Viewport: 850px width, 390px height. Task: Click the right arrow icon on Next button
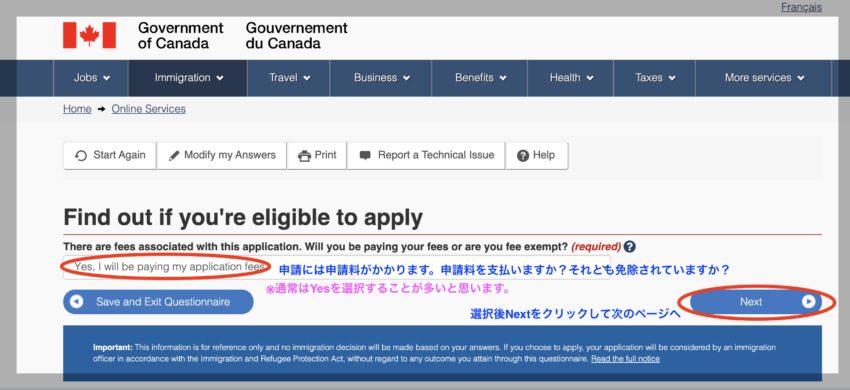pos(808,302)
